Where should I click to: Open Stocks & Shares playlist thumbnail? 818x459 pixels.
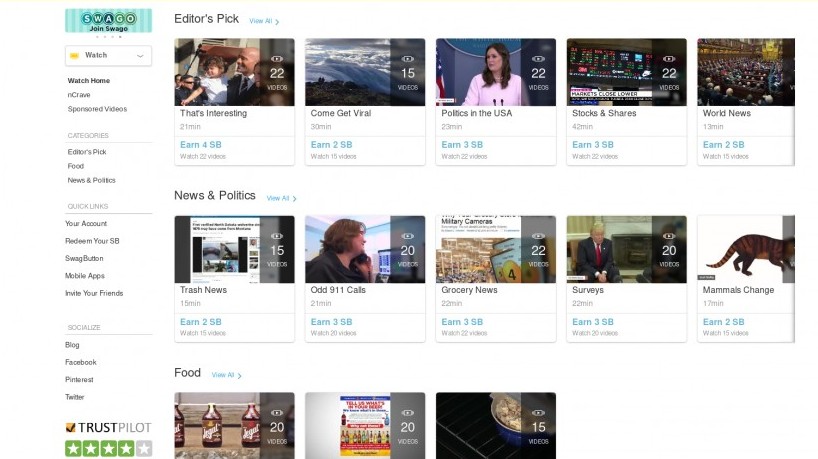pyautogui.click(x=627, y=72)
